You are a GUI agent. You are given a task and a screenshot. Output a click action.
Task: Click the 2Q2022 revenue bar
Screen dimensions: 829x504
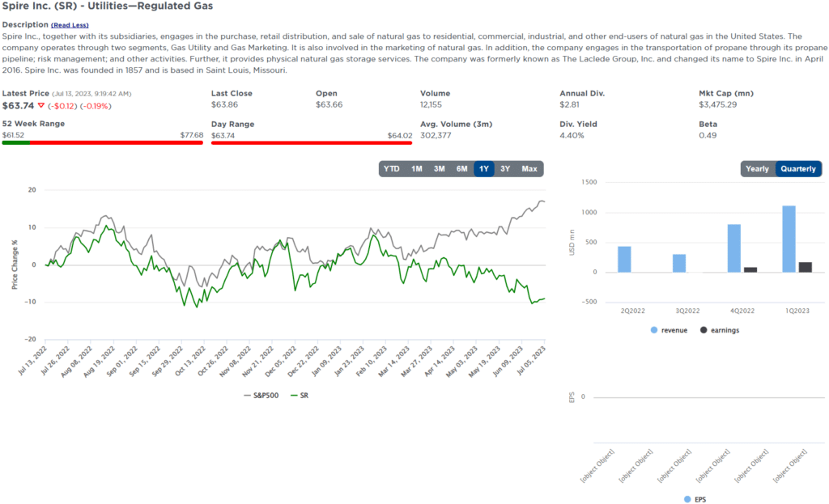[x=624, y=260]
